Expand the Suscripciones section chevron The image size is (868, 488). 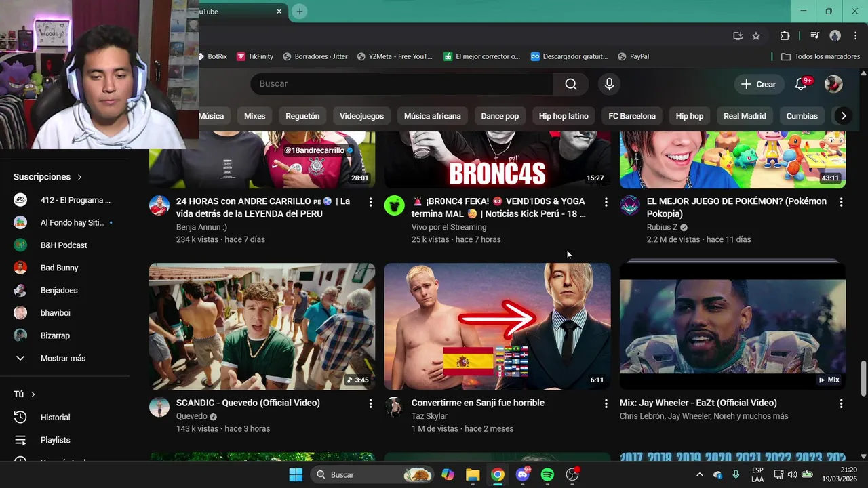click(x=79, y=177)
